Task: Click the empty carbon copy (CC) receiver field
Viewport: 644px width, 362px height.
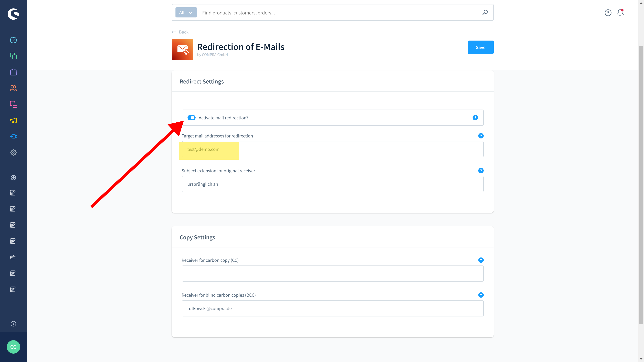Action: (x=332, y=274)
